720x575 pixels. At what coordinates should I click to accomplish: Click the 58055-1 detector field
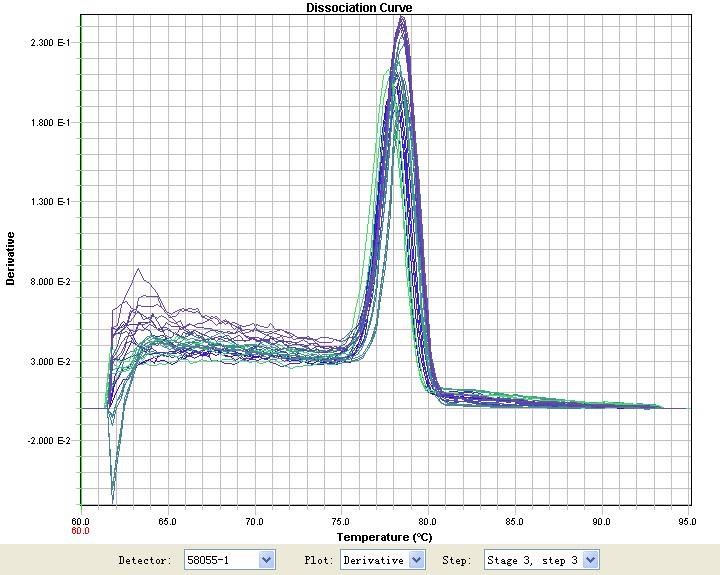point(220,560)
